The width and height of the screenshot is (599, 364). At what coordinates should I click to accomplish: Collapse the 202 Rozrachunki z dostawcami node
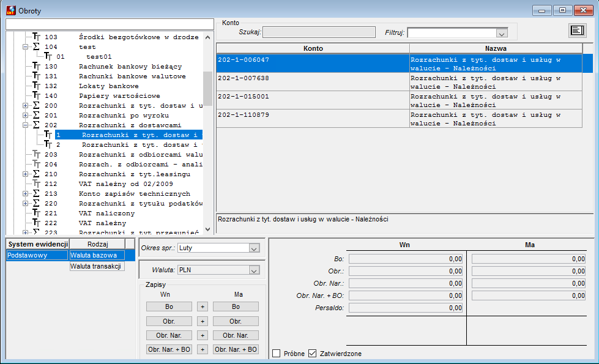pos(25,125)
